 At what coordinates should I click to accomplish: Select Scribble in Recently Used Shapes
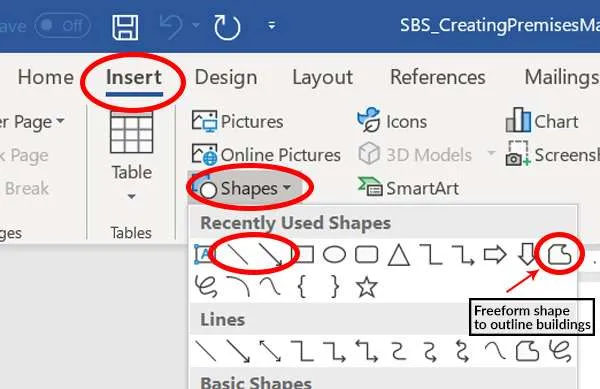pyautogui.click(x=206, y=287)
